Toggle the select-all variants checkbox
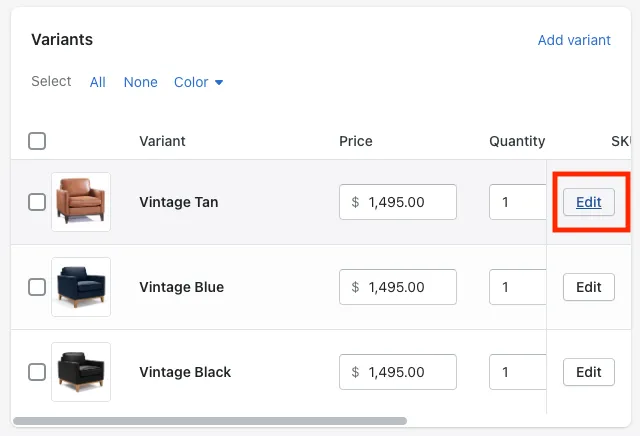Screen dimensions: 640x436 (x=37, y=141)
